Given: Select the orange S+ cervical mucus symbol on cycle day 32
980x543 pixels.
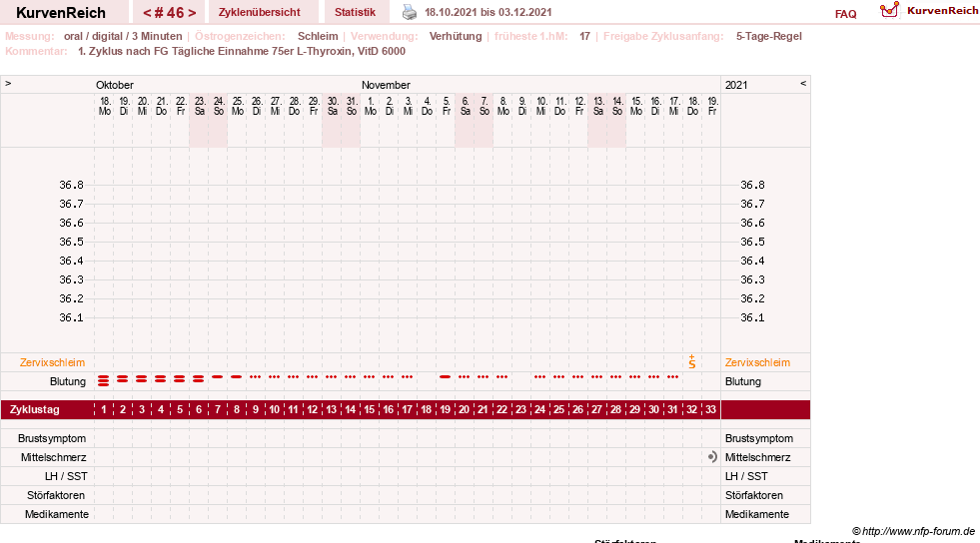Looking at the screenshot, I should point(692,361).
